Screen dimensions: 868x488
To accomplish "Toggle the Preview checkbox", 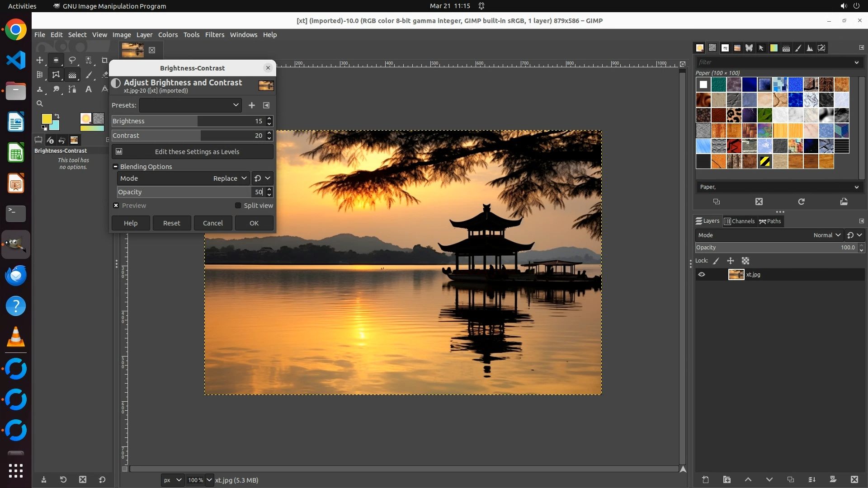I will coord(116,206).
